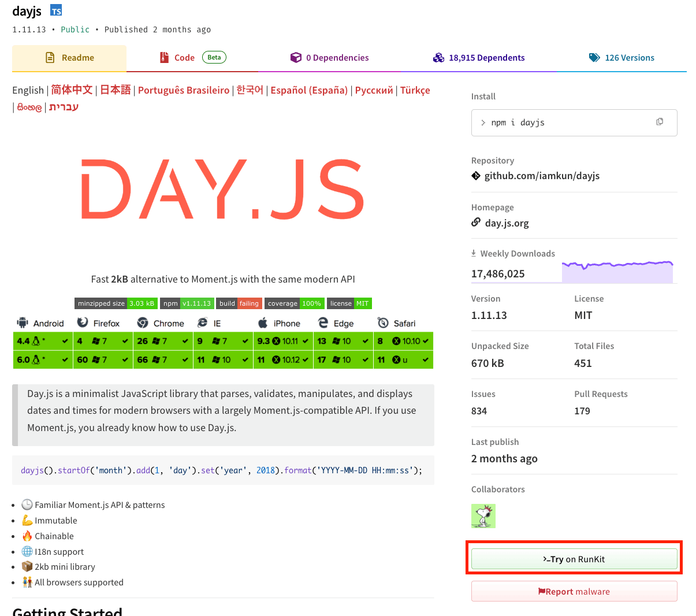View the 18,915 Dependents tab
Screen dimensions: 696x616
tap(478, 58)
